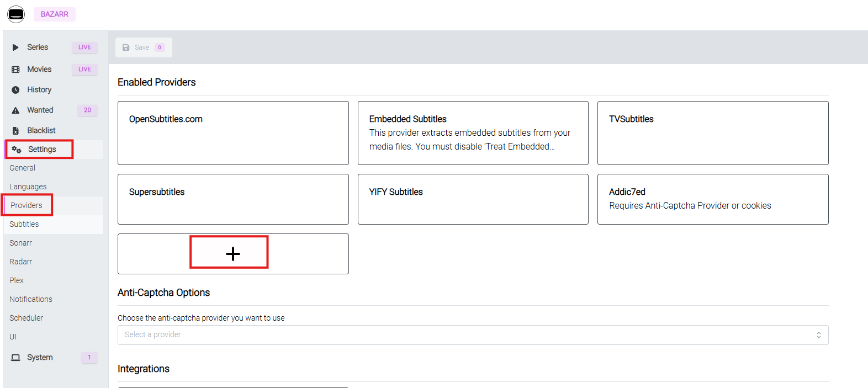Add a new provider with plus icon
The width and height of the screenshot is (868, 388).
[x=233, y=254]
